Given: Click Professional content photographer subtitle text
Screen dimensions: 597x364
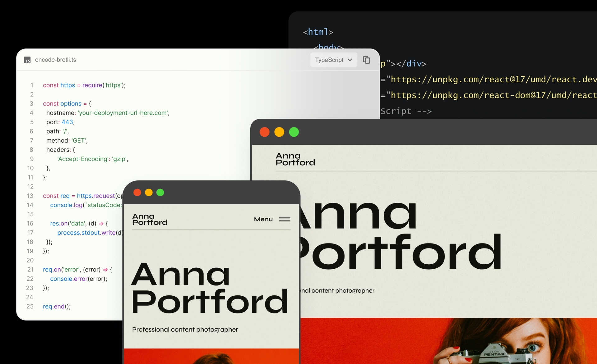Looking at the screenshot, I should coord(185,329).
